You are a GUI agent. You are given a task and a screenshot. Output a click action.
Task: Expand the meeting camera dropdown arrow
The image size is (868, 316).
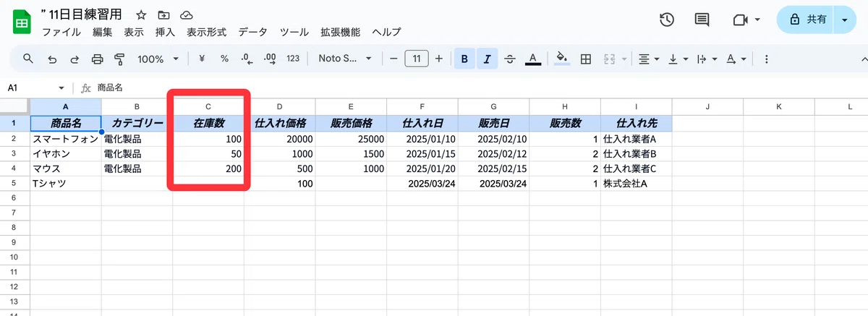(x=757, y=20)
